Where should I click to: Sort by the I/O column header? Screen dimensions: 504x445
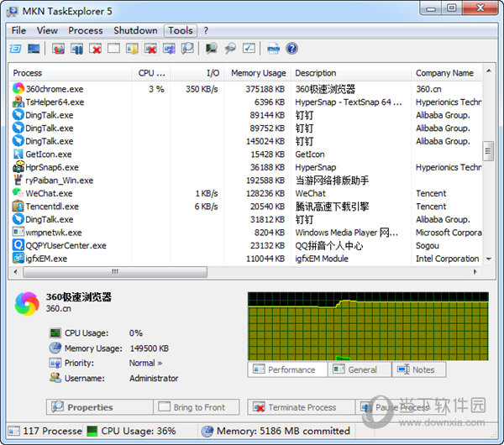click(197, 73)
